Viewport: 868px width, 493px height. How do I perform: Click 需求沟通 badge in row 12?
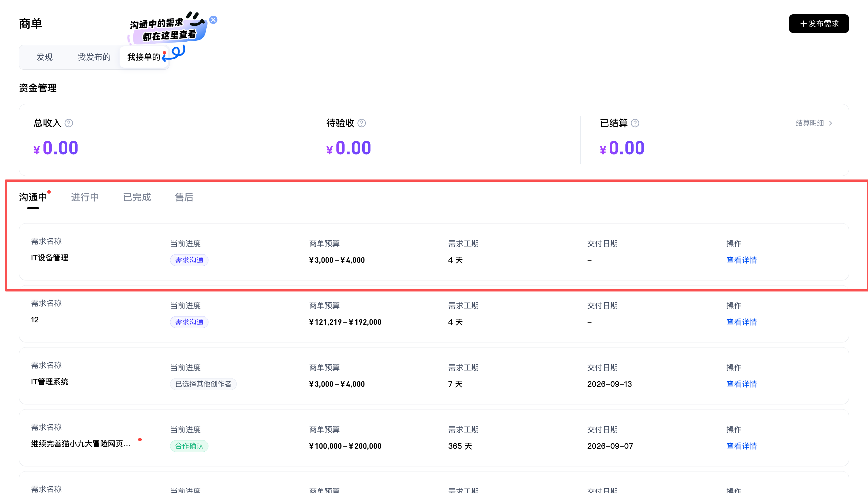coord(189,322)
